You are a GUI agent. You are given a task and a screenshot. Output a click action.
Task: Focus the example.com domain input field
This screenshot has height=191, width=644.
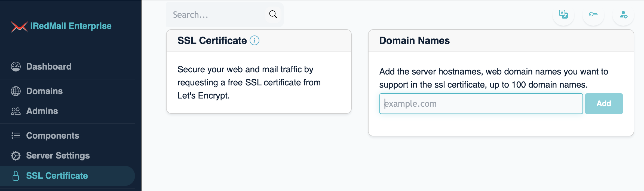point(481,104)
